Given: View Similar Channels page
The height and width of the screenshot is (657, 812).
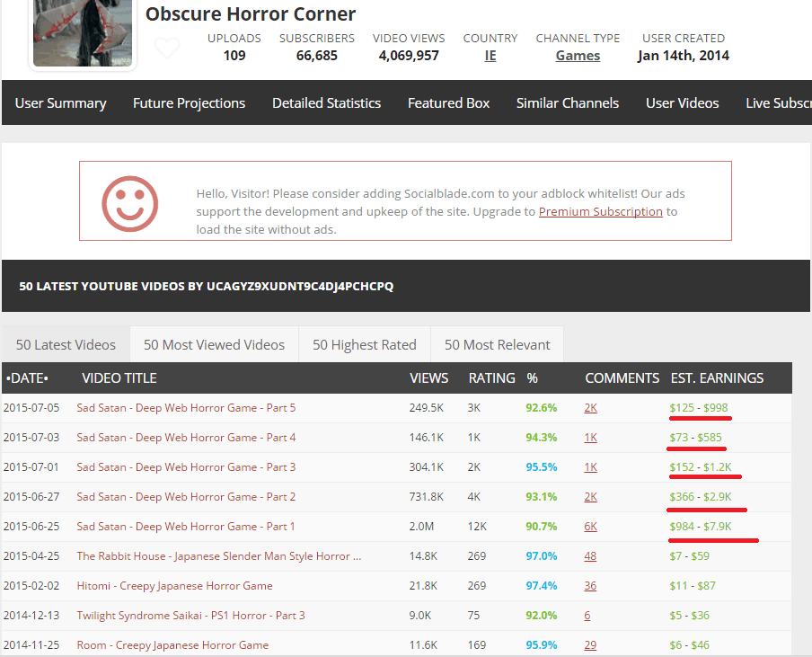Looking at the screenshot, I should 567,103.
